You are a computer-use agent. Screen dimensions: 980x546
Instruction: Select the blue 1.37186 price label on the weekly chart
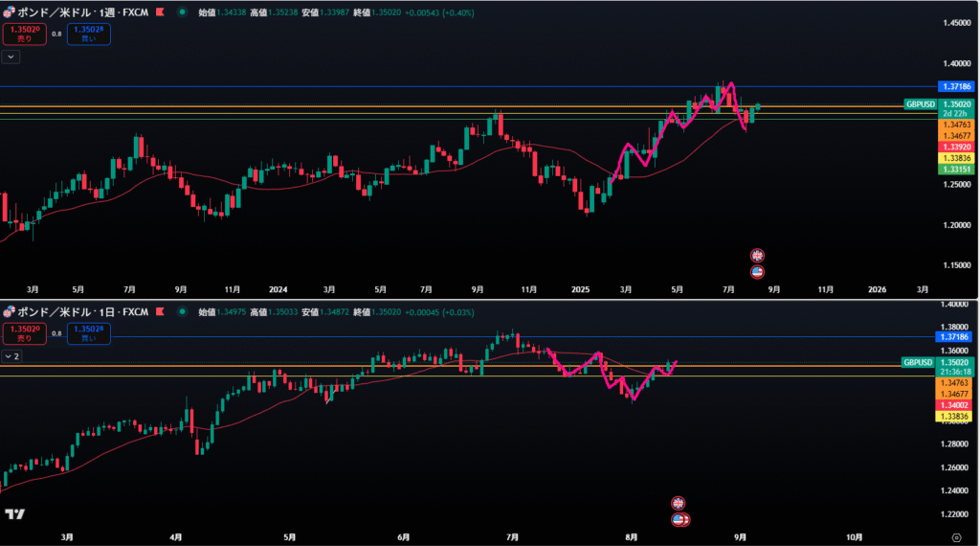[956, 86]
